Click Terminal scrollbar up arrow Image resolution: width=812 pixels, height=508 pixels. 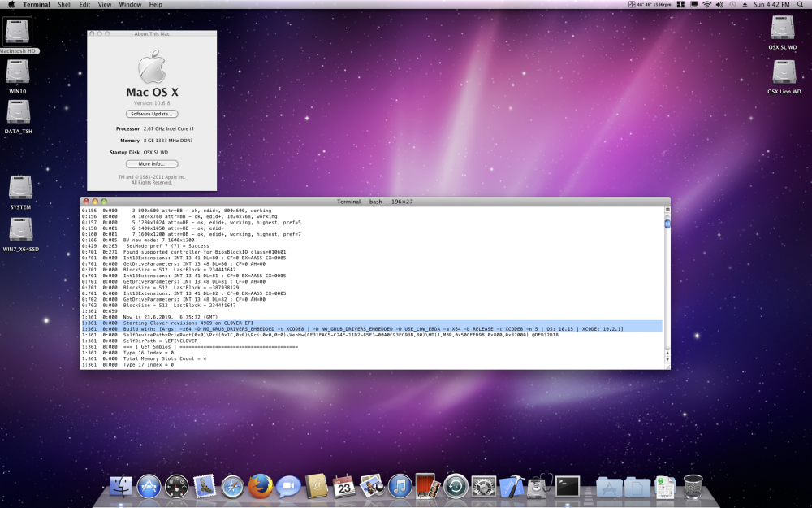[x=667, y=353]
